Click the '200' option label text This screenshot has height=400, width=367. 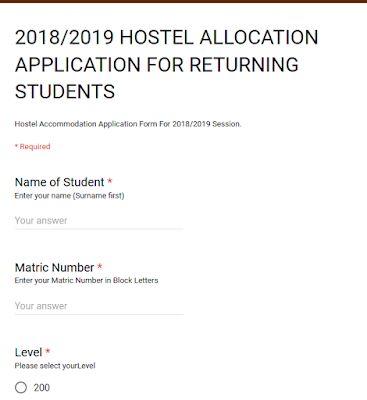point(42,388)
